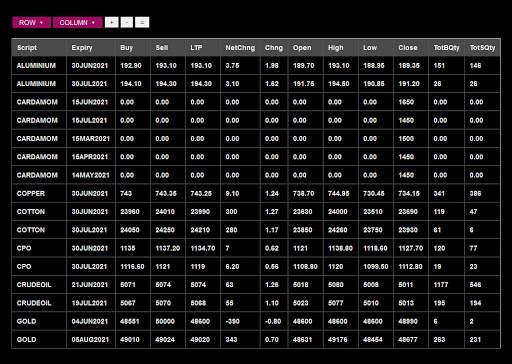Click the TotSQty column header
This screenshot has height=364, width=512.
point(482,48)
